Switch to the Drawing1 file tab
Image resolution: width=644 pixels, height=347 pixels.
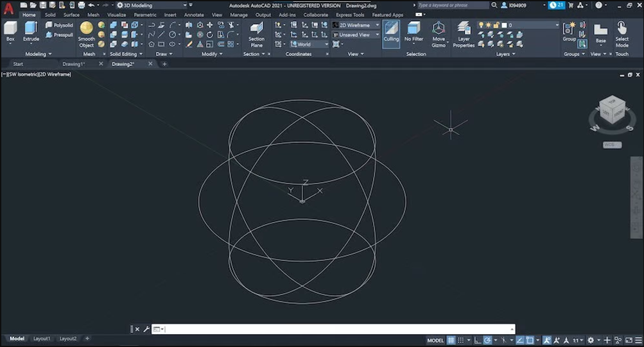(74, 64)
